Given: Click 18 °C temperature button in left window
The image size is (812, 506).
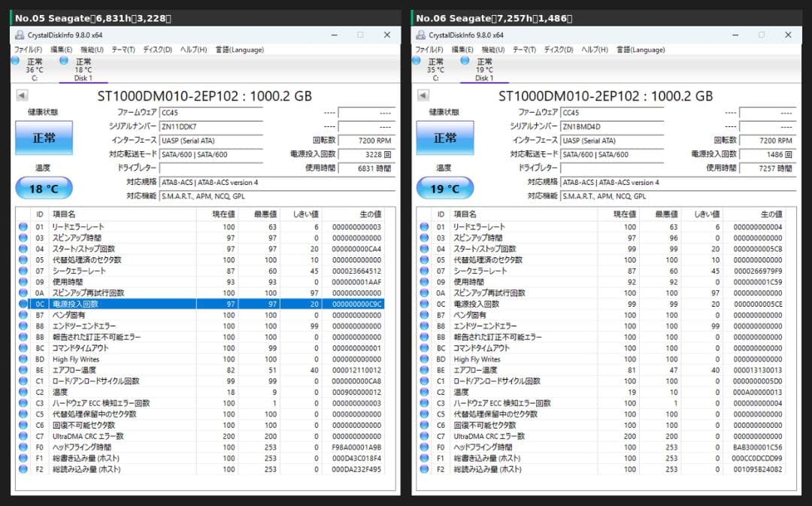Looking at the screenshot, I should (44, 189).
